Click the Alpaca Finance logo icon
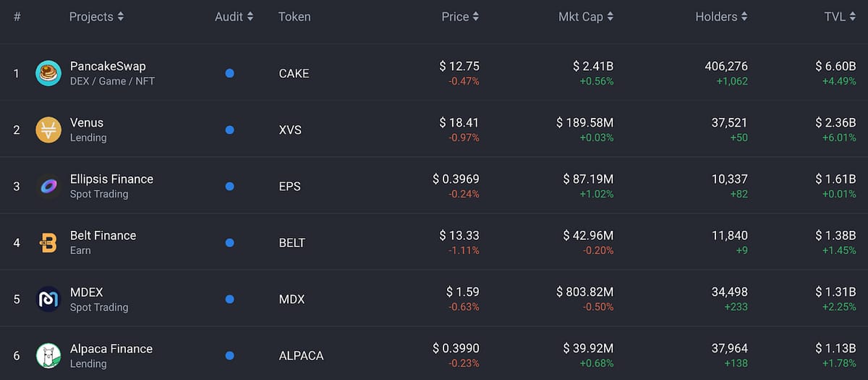Screen dimensions: 868x380 point(48,355)
